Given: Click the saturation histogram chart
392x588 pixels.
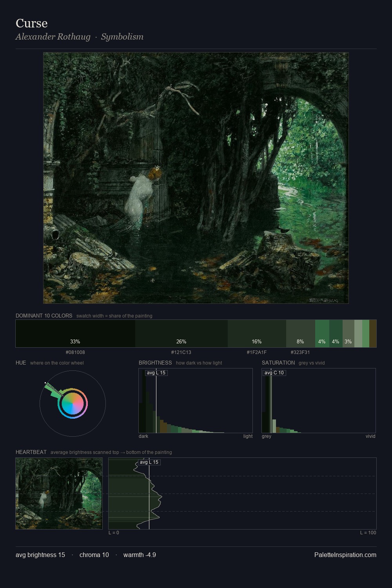Looking at the screenshot, I should click(x=319, y=401).
